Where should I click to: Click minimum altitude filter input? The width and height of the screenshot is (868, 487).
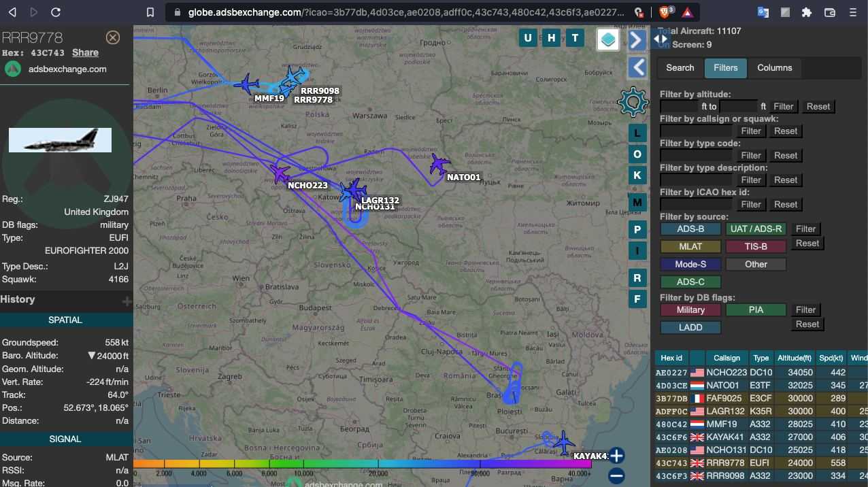click(680, 106)
